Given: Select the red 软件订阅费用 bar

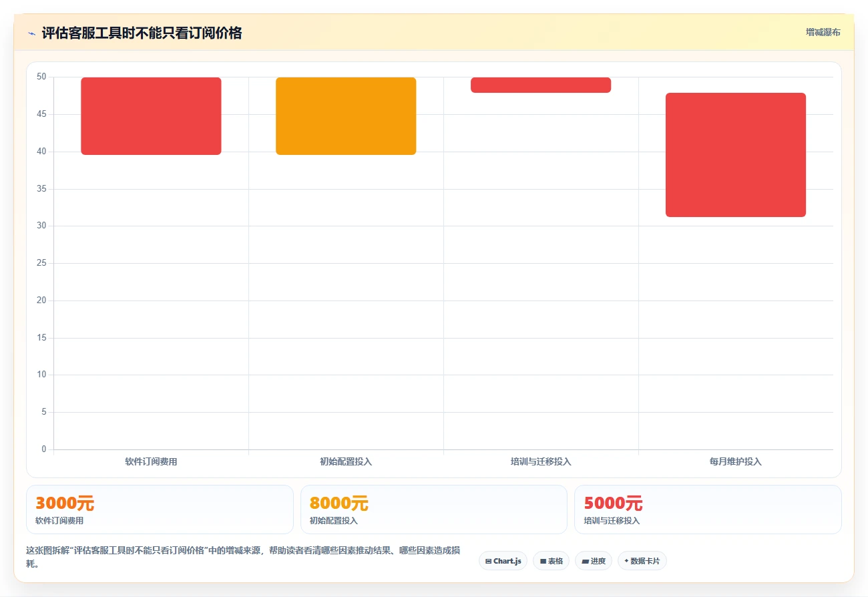Looking at the screenshot, I should tap(151, 116).
